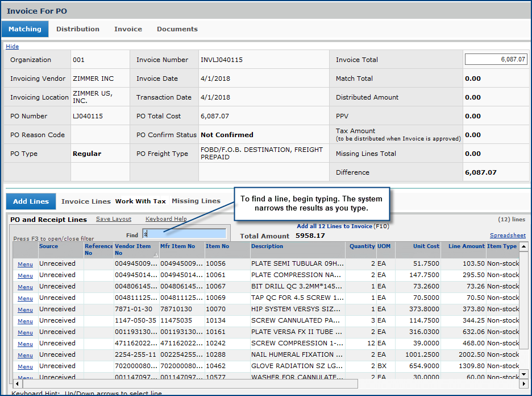Click the Hide link above the header

[12, 47]
